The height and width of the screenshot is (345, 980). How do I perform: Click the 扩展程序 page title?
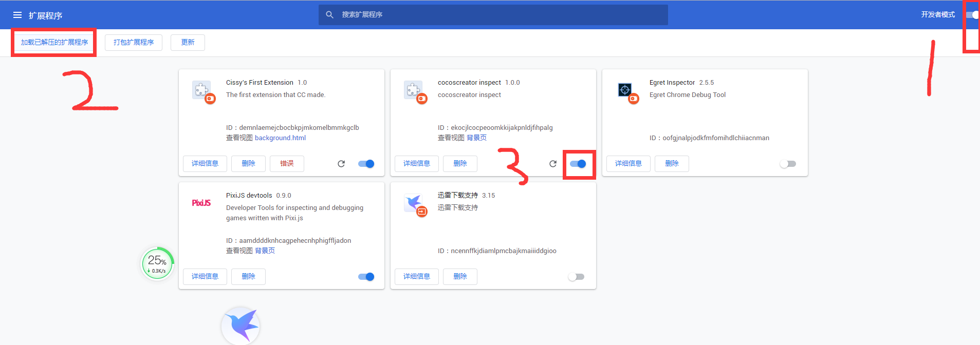coord(45,16)
